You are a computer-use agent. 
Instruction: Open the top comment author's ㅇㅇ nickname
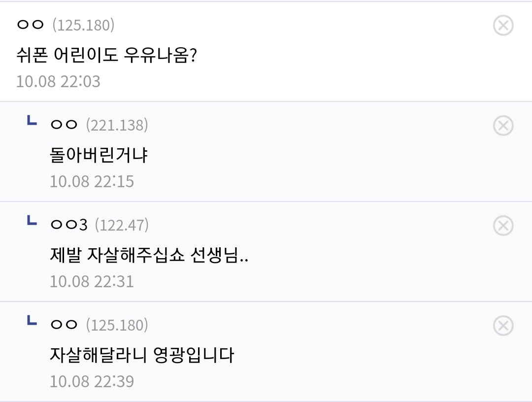point(31,25)
